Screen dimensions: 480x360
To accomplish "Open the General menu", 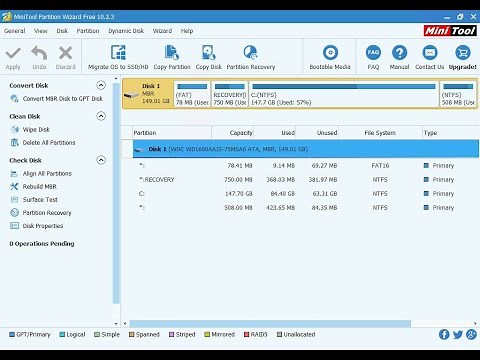I will tap(15, 31).
